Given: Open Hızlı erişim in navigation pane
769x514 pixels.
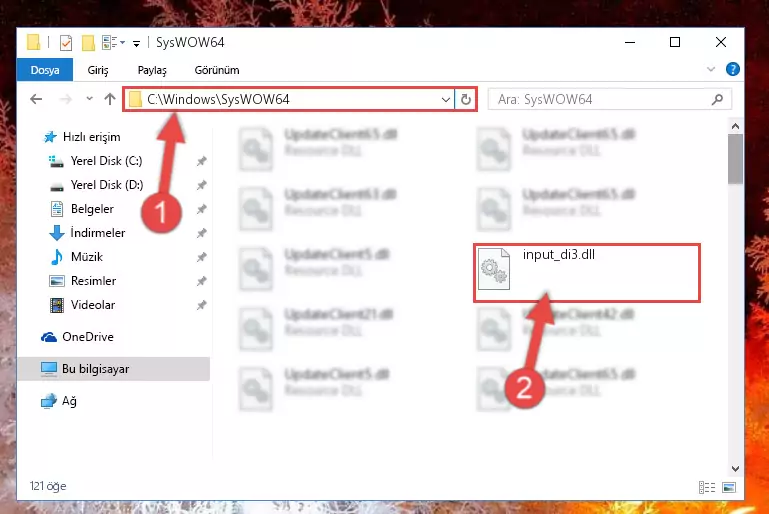Looking at the screenshot, I should point(91,137).
